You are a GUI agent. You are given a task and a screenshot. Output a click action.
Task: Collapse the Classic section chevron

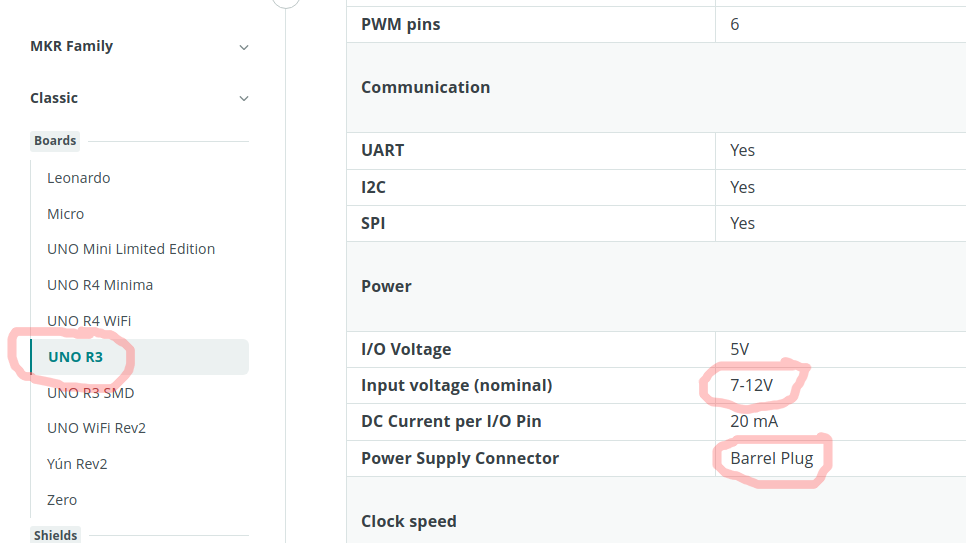(244, 99)
